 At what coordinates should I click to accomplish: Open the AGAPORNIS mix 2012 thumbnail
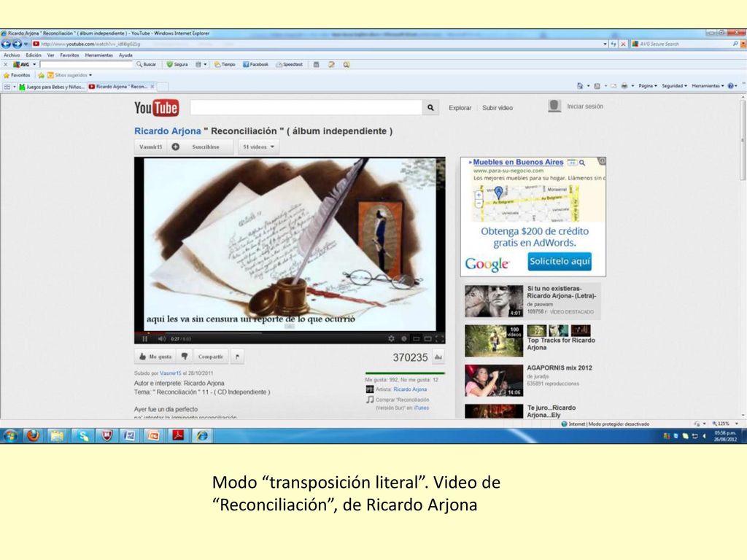click(x=494, y=381)
